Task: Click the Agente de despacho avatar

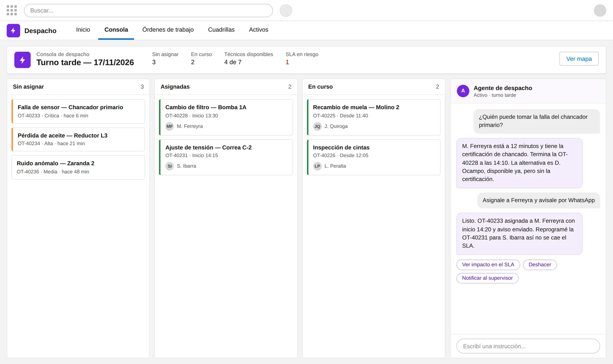Action: point(463,91)
